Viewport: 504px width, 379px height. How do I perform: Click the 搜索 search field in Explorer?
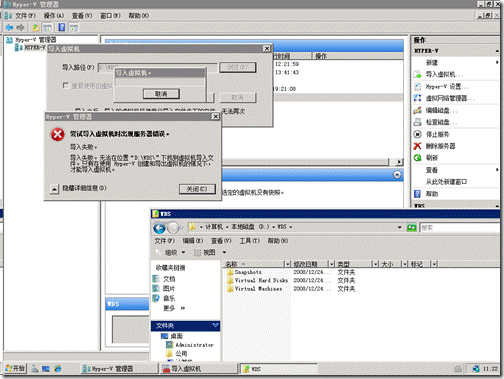pos(459,228)
